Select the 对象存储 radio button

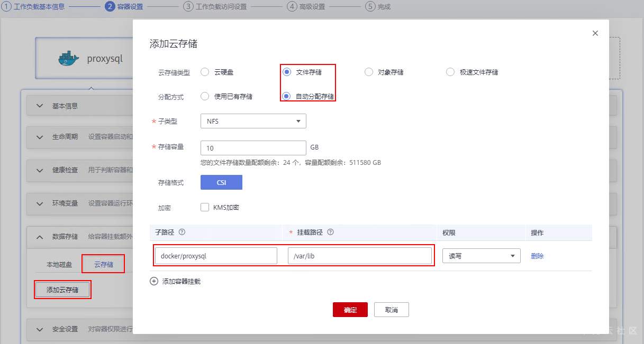click(369, 72)
